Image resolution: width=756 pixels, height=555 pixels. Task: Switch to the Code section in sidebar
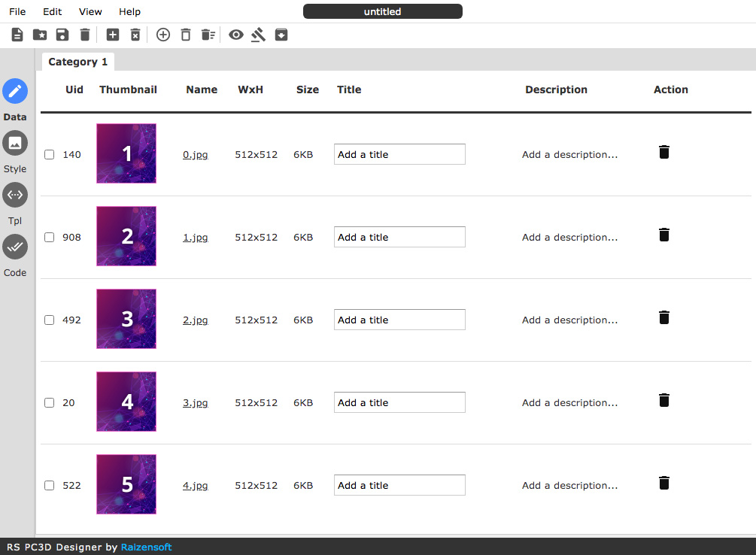[x=15, y=247]
